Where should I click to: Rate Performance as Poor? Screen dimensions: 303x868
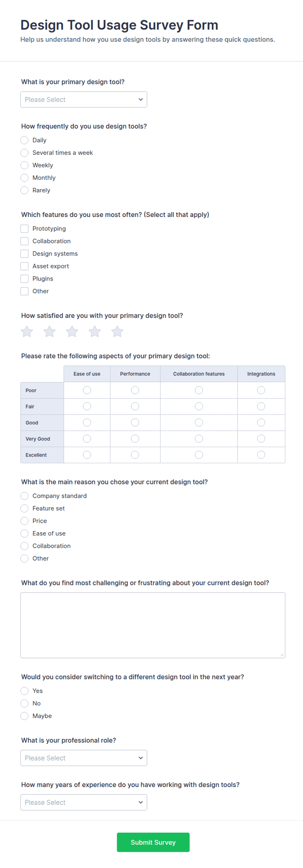[x=135, y=390]
